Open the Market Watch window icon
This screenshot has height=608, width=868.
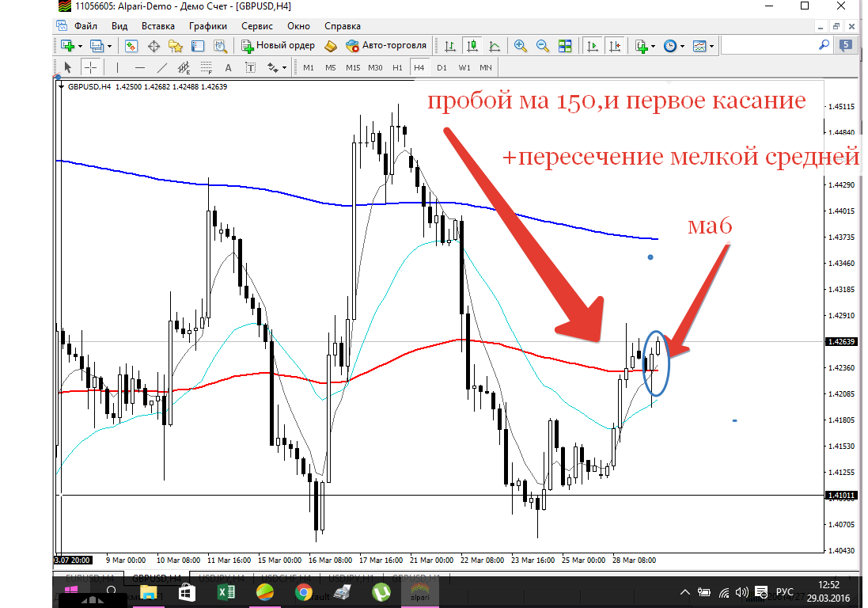point(131,46)
